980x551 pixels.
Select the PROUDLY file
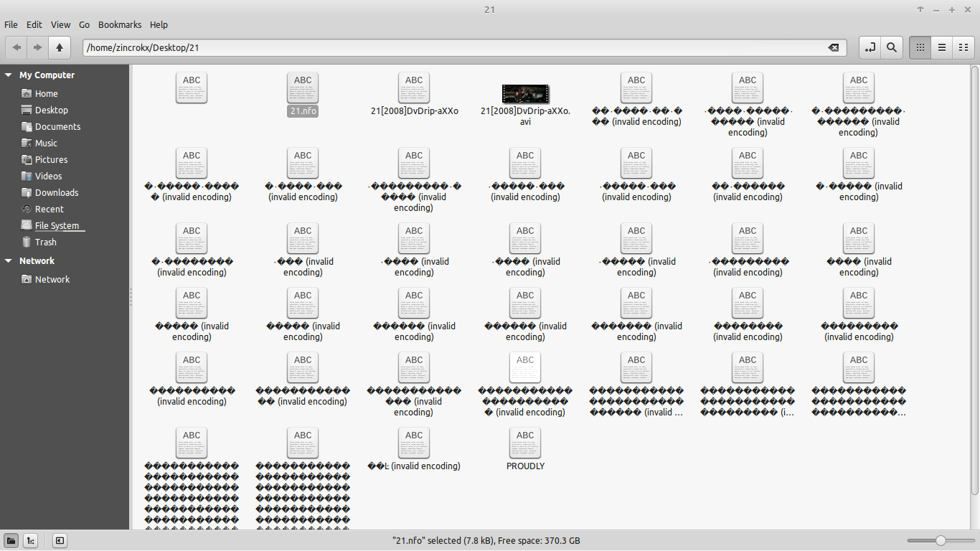click(525, 449)
